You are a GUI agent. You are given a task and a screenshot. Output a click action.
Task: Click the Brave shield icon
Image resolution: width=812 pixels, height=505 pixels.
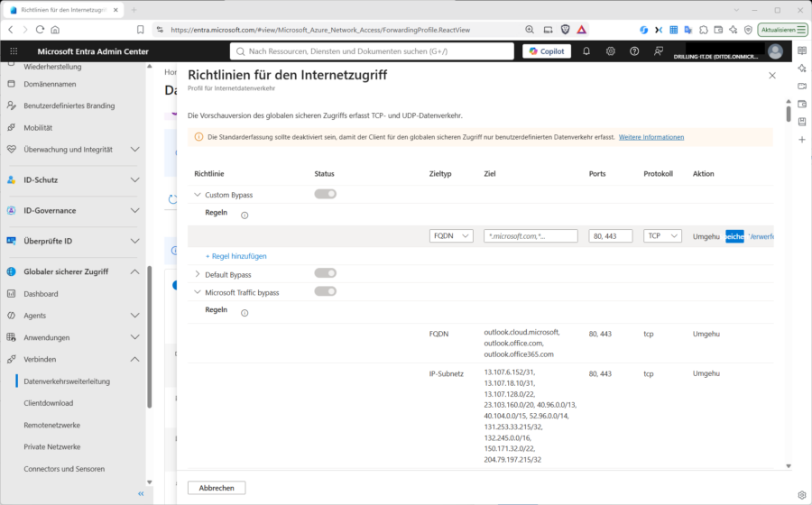click(566, 30)
